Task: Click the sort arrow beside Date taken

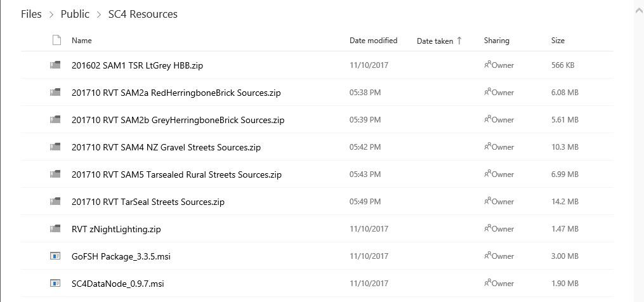Action: click(x=459, y=40)
